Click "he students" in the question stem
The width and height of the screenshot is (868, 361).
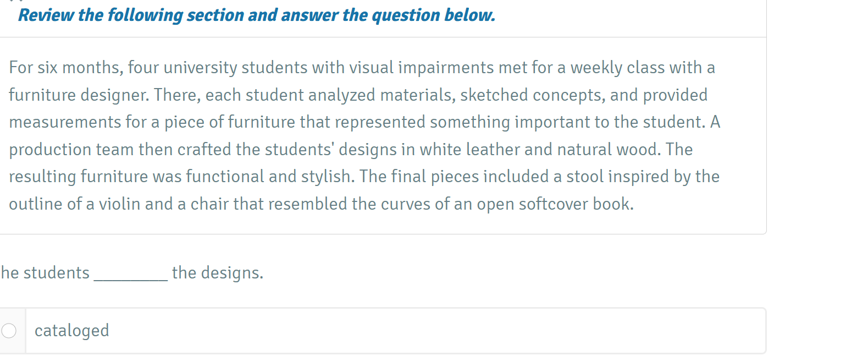pos(45,273)
